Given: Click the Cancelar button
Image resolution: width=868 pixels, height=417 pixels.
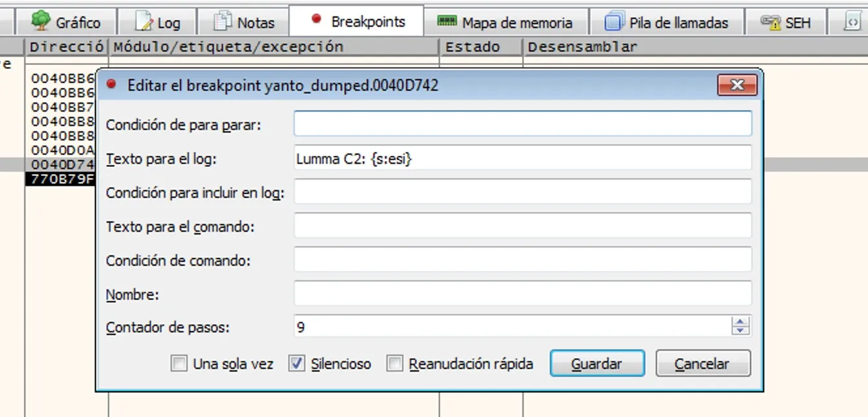Looking at the screenshot, I should click(703, 364).
